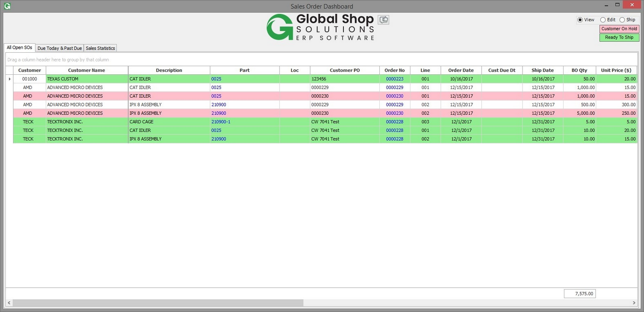Click the total field showing 7,575.00

coord(580,294)
